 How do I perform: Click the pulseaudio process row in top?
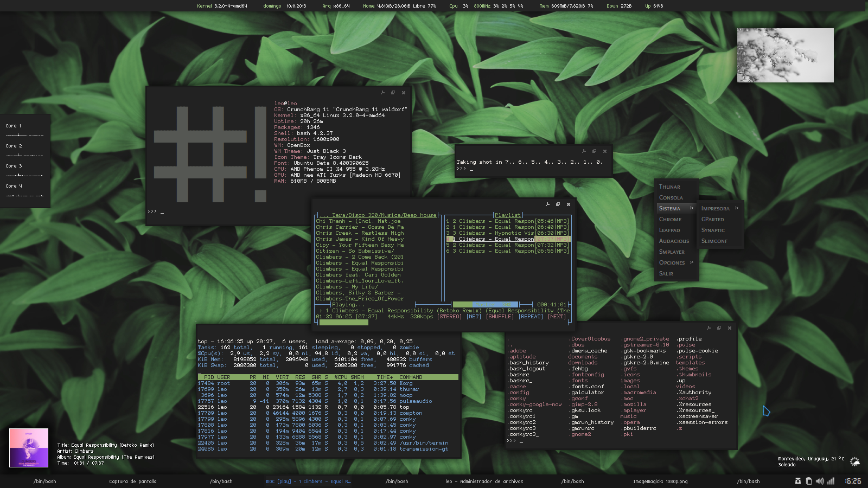pyautogui.click(x=328, y=401)
